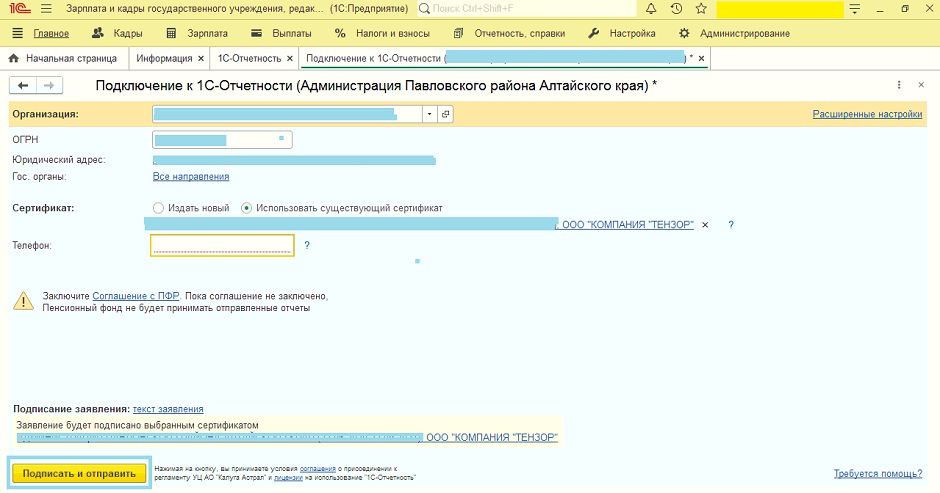
Task: Go forward with the right arrow button
Action: click(x=49, y=86)
